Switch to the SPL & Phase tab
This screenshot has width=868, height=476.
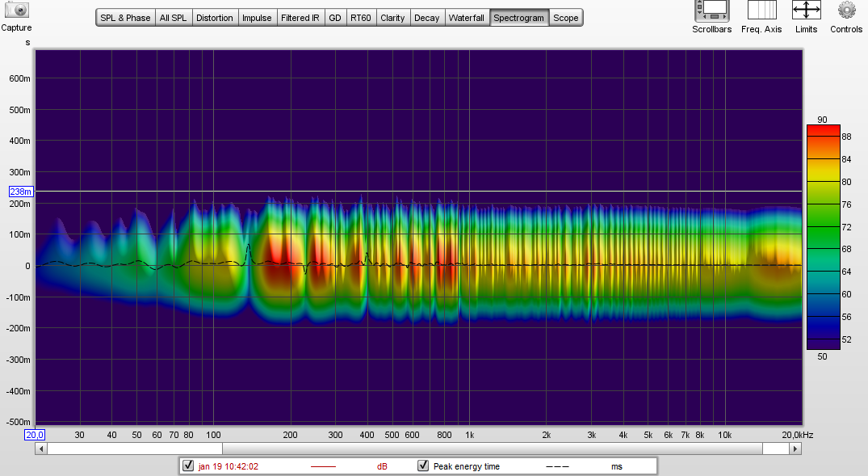[x=125, y=18]
